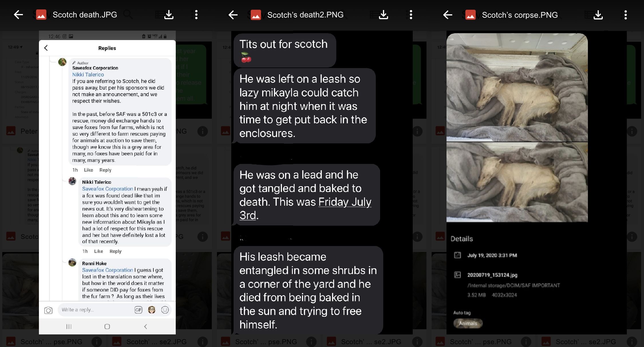Open more options for Scotch's corpse.PNG
This screenshot has width=644, height=347.
pos(626,15)
